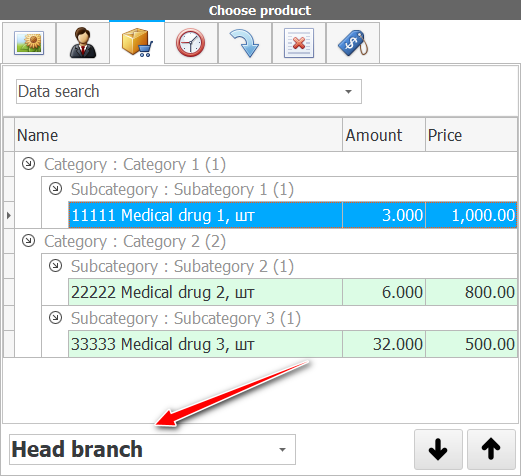
Task: Click amount 3.000 cell
Action: tap(384, 215)
